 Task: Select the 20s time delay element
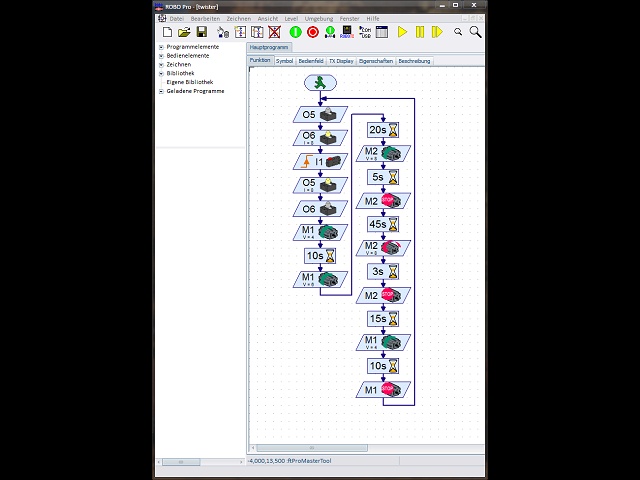(383, 130)
